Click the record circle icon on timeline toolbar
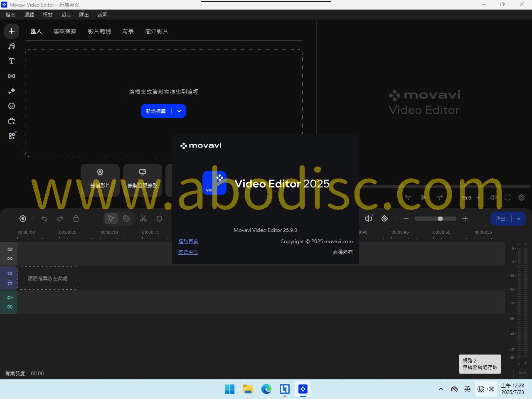This screenshot has height=399, width=532. click(23, 219)
